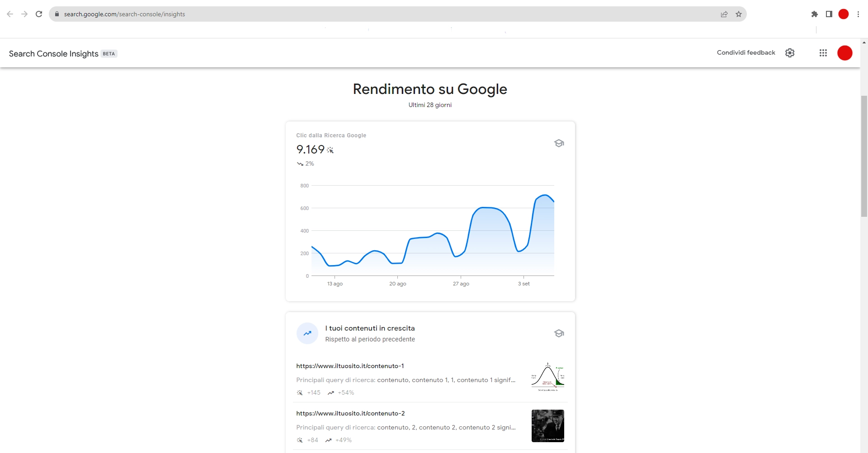868x453 pixels.
Task: Click the learn icon on growing content card
Action: click(559, 333)
